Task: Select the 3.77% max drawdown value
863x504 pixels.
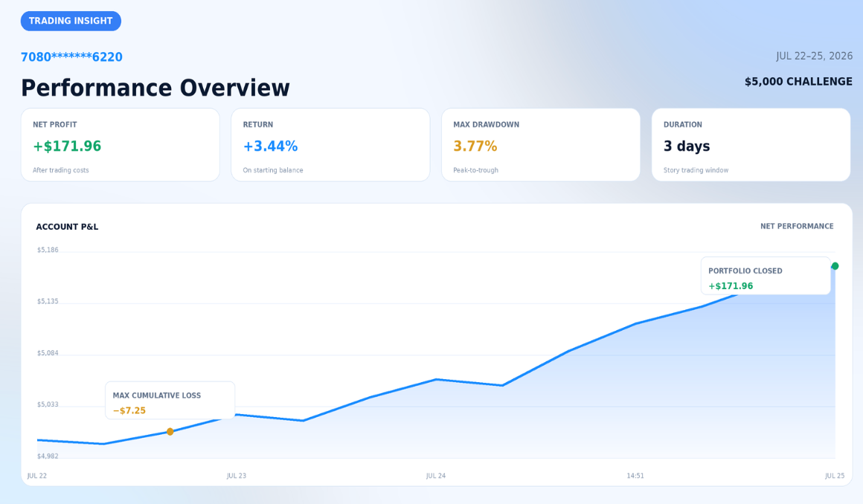Action: coord(475,146)
